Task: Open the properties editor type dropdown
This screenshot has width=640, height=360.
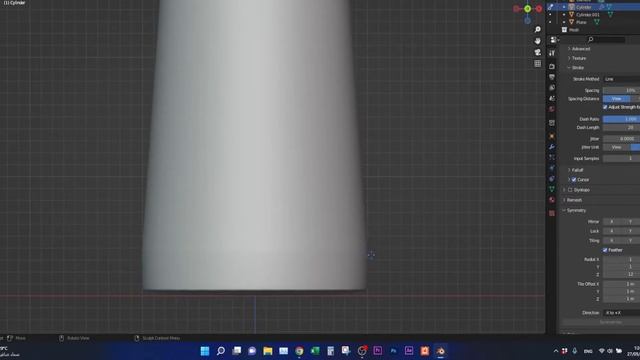Action: click(x=554, y=40)
